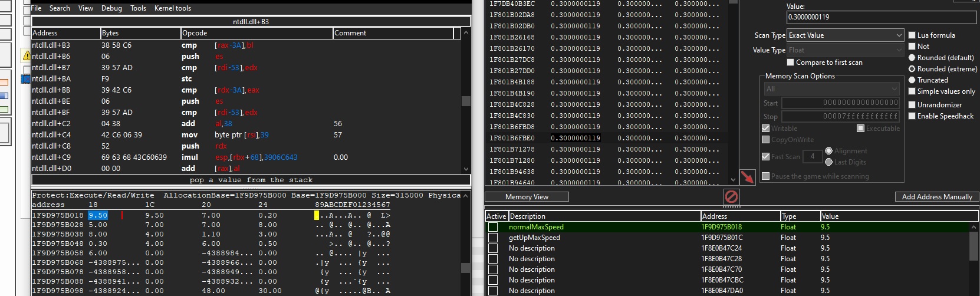Click the red clear-list circle icon

pos(731,196)
